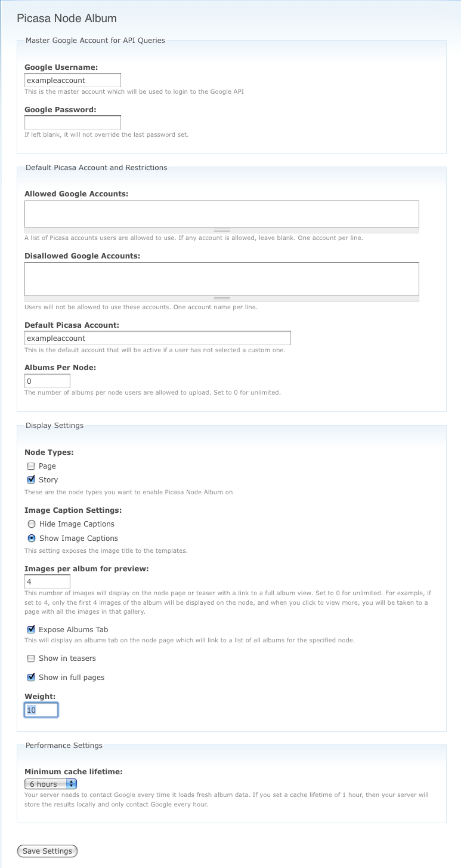
Task: Select Hide Image Captions radio button
Action: pyautogui.click(x=32, y=524)
